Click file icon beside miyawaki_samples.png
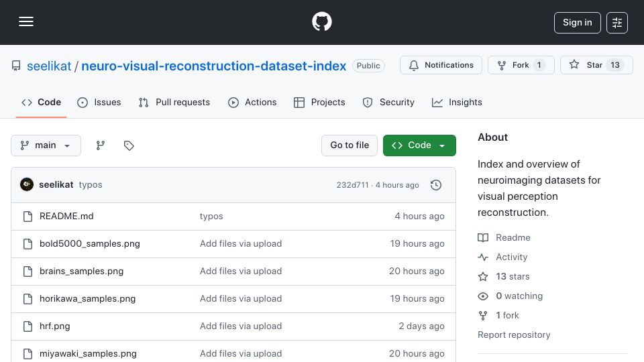 click(28, 354)
